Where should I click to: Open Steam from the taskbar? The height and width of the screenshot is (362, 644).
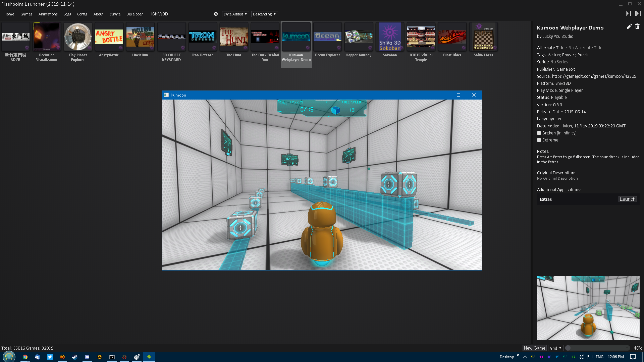pos(74,357)
